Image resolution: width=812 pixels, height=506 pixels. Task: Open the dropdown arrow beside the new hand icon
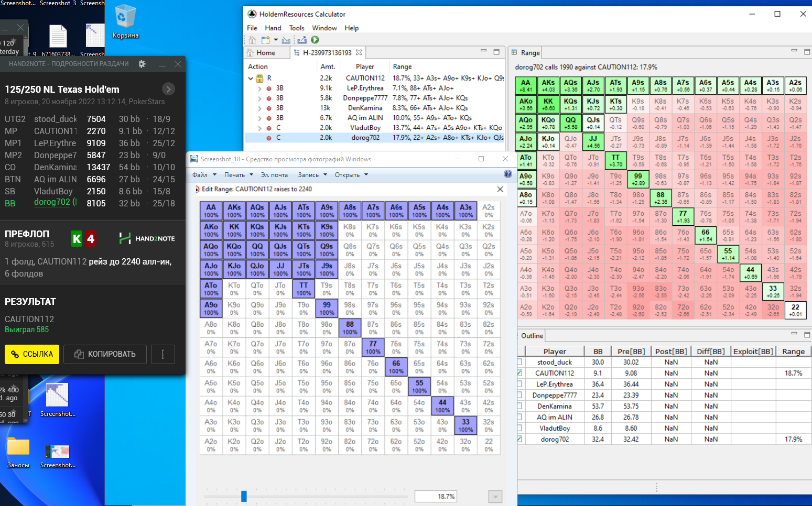(x=276, y=40)
